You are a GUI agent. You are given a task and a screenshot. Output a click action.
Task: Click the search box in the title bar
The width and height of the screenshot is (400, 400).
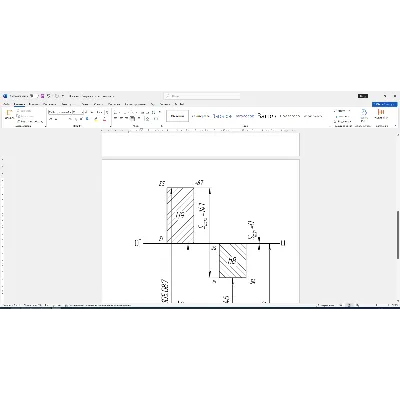point(202,96)
